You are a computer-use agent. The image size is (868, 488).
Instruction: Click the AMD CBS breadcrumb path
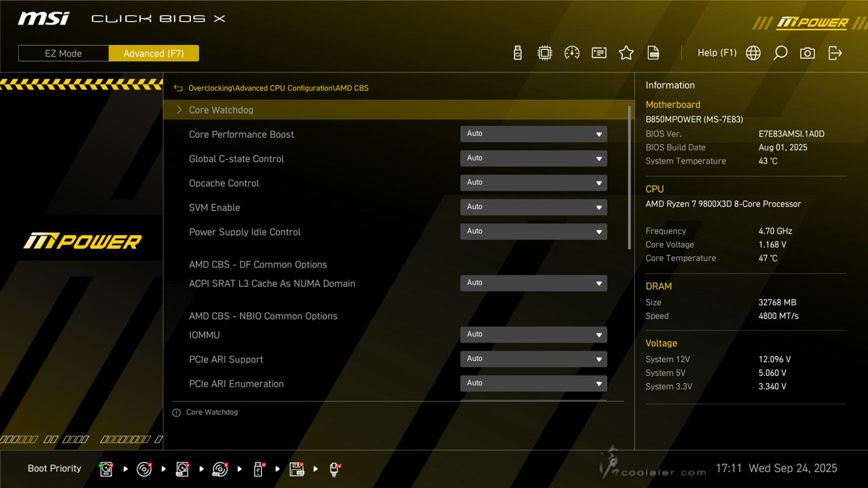278,88
